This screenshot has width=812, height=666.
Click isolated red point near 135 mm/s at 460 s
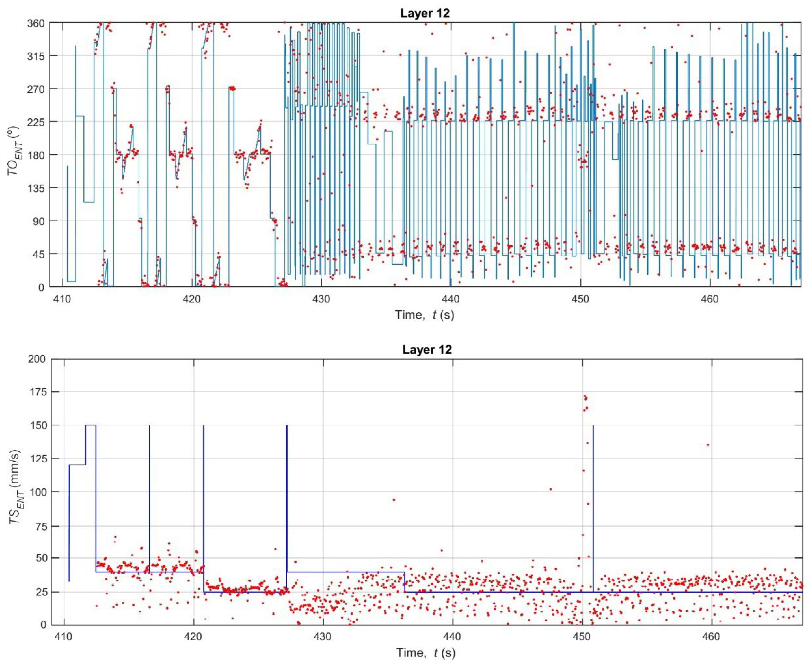[x=708, y=445]
